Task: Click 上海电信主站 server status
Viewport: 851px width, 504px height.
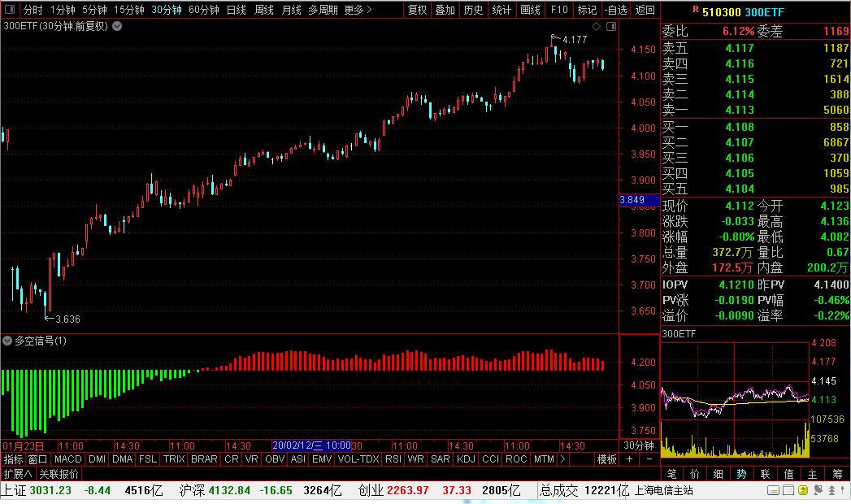Action: pos(664,490)
